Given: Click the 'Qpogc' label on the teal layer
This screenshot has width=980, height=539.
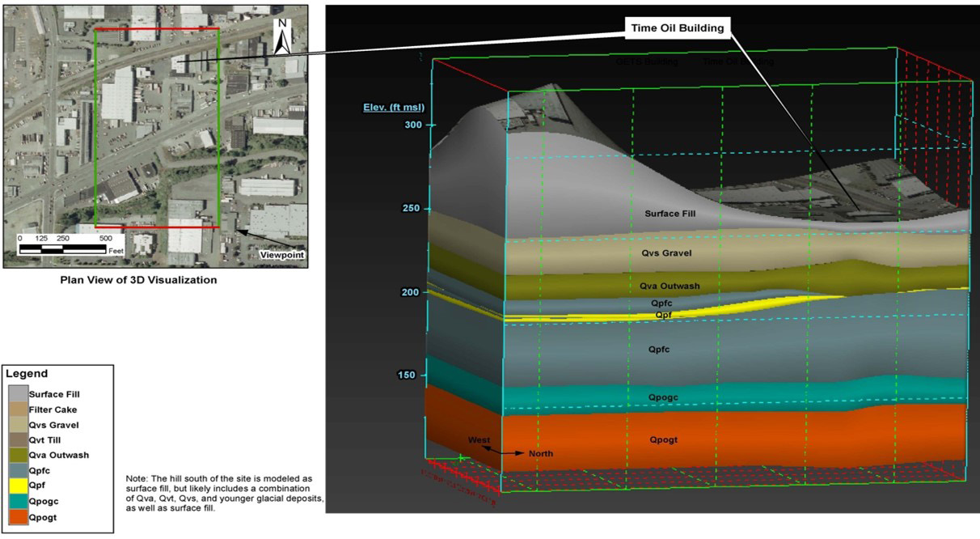Looking at the screenshot, I should [664, 398].
